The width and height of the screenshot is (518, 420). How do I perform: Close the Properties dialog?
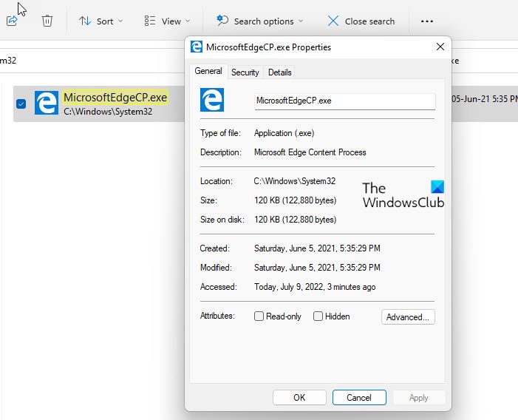coord(440,47)
